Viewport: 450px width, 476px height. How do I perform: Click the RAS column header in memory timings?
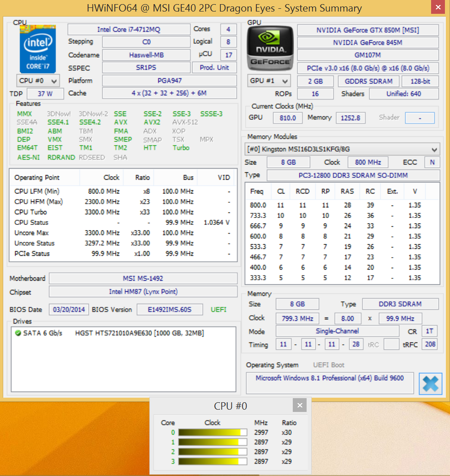[x=347, y=192]
